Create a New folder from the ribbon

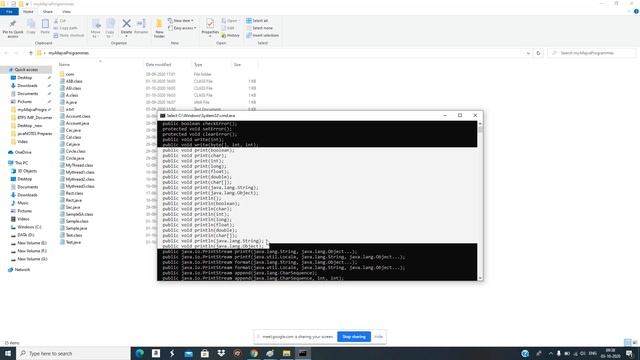(159, 28)
